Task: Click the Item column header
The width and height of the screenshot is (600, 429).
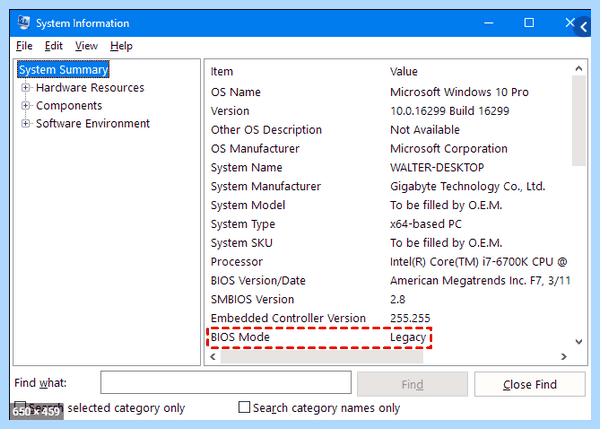Action: (x=222, y=72)
